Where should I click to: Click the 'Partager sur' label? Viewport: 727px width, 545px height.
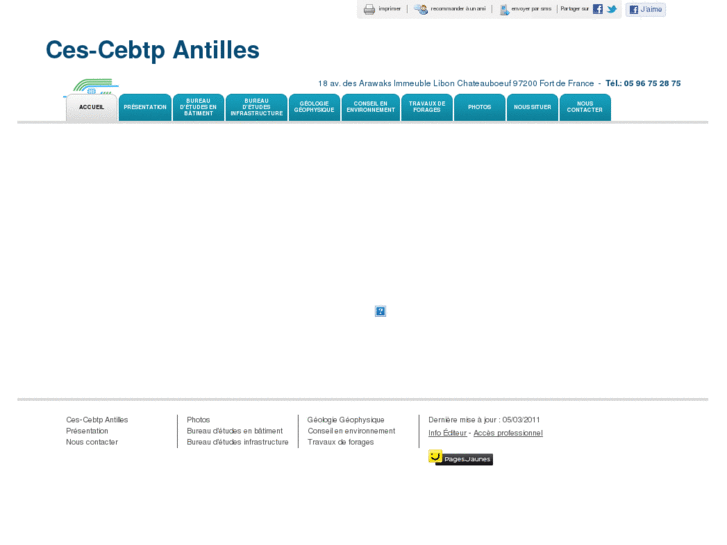[x=574, y=9]
